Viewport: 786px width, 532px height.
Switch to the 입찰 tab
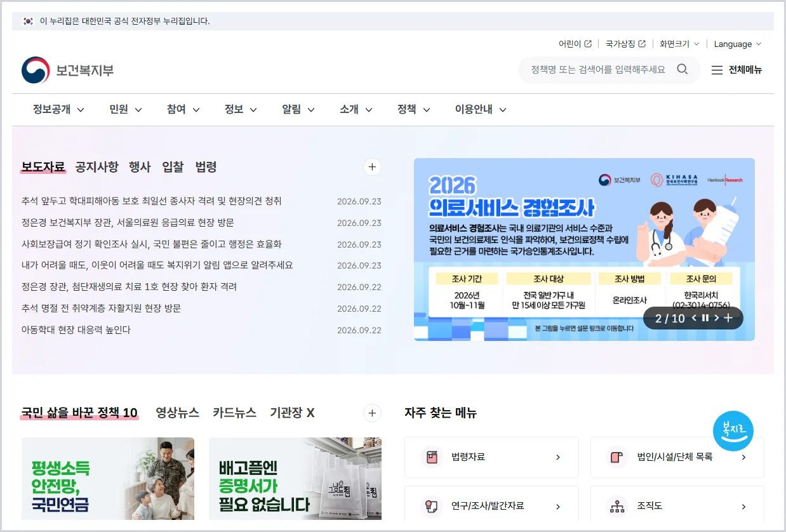point(173,167)
